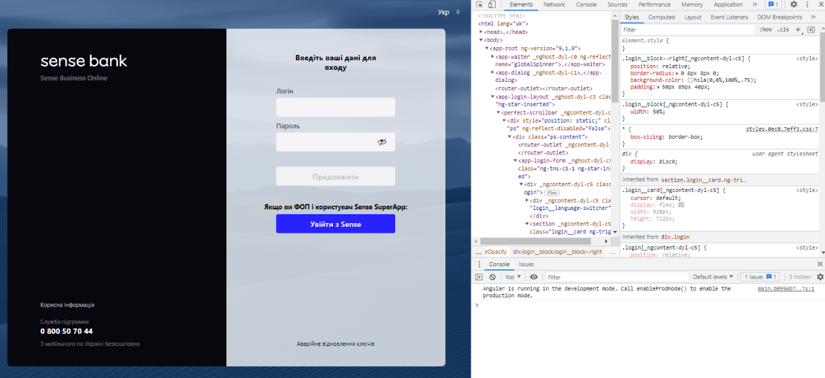Open the DevTools three-dot customize menu

click(x=807, y=4)
